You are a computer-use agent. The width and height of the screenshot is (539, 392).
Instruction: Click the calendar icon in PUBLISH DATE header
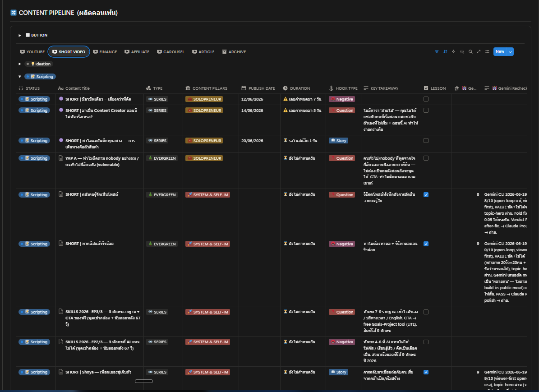pos(244,88)
